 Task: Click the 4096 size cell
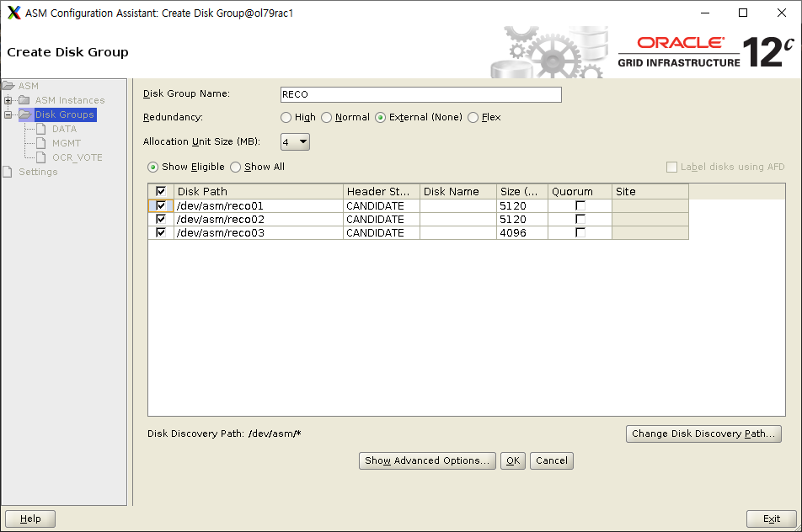tap(521, 232)
